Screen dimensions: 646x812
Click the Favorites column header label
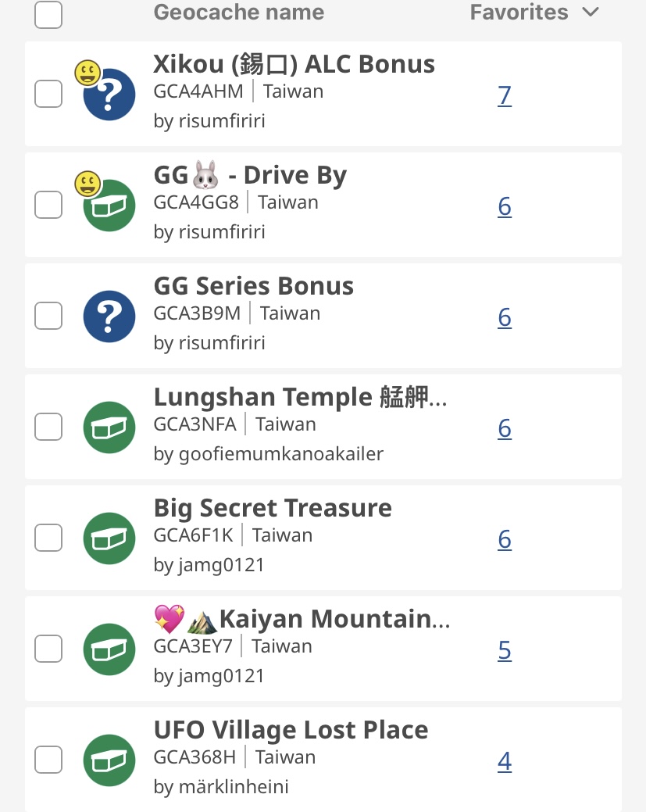[519, 12]
